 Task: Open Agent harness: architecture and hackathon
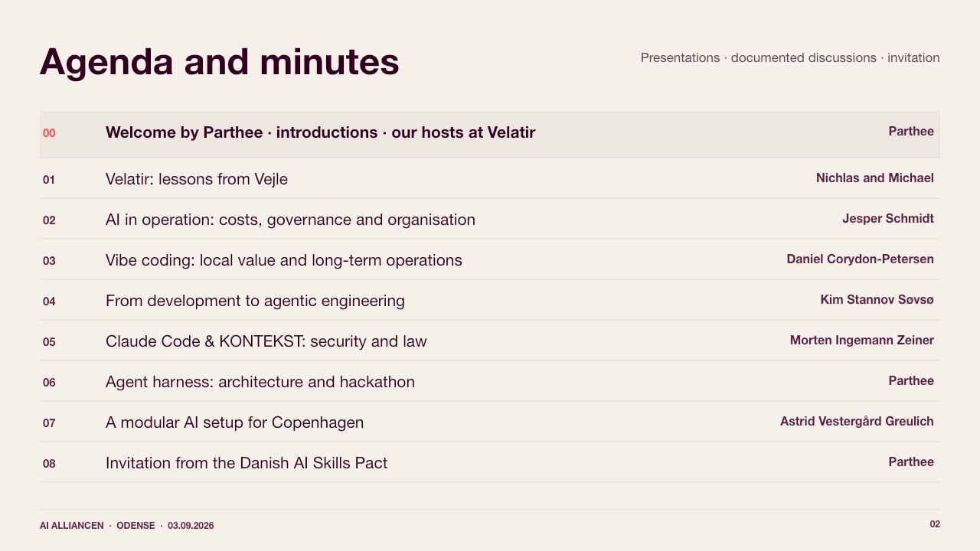click(x=490, y=382)
